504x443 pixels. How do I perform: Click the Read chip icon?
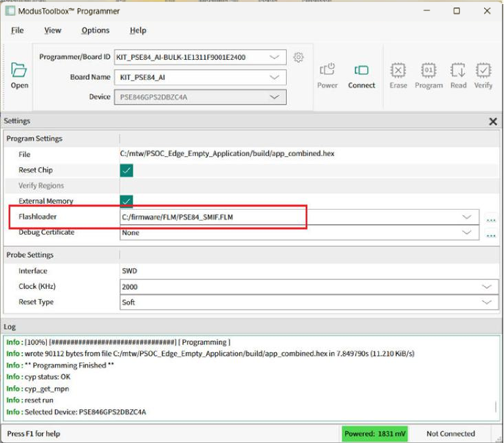458,70
